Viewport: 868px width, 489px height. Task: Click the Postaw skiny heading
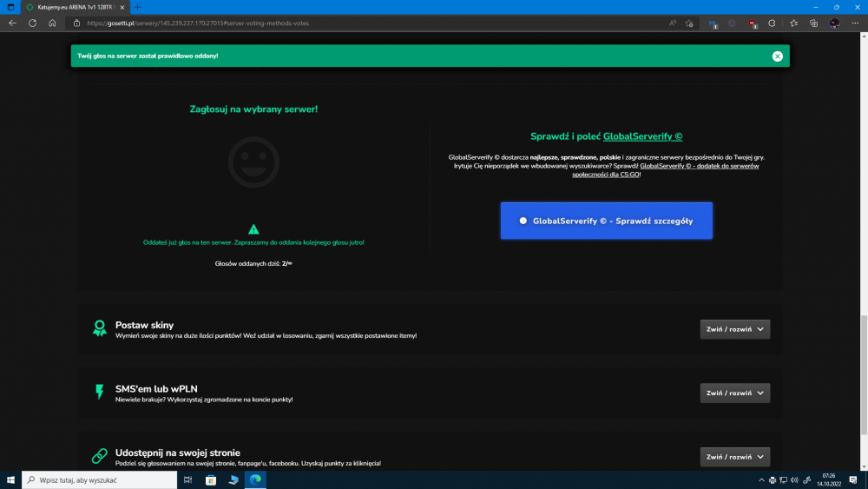pos(144,325)
